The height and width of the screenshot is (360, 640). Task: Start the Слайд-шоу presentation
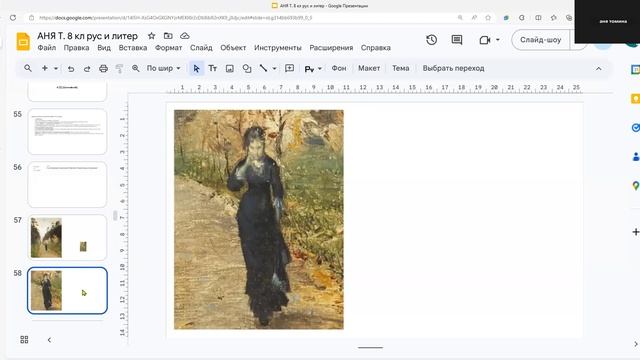tap(540, 40)
